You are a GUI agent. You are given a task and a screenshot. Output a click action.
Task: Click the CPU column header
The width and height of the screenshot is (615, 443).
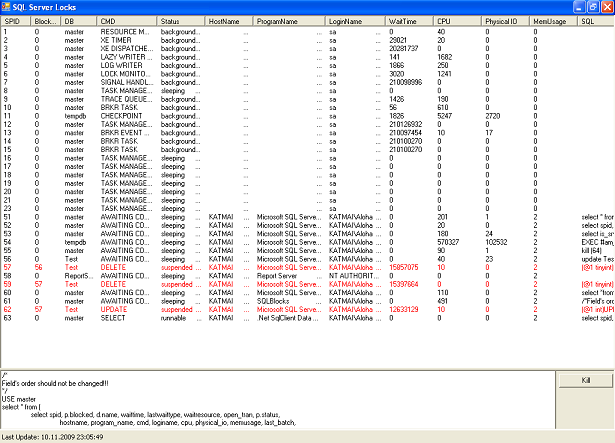(x=457, y=21)
